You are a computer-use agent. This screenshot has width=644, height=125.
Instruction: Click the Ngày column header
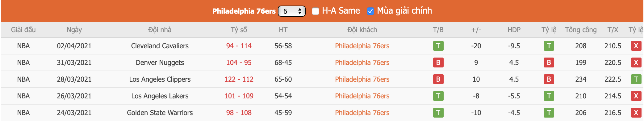tap(74, 30)
